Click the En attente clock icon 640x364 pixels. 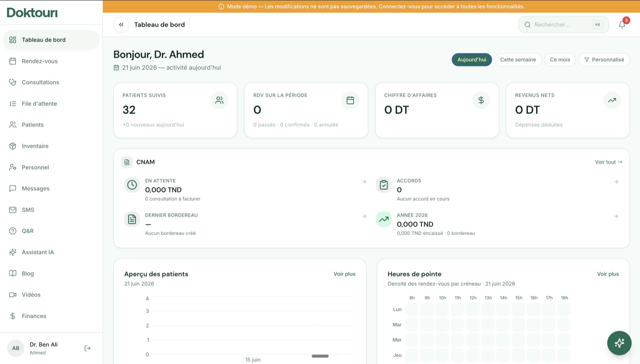(x=132, y=185)
